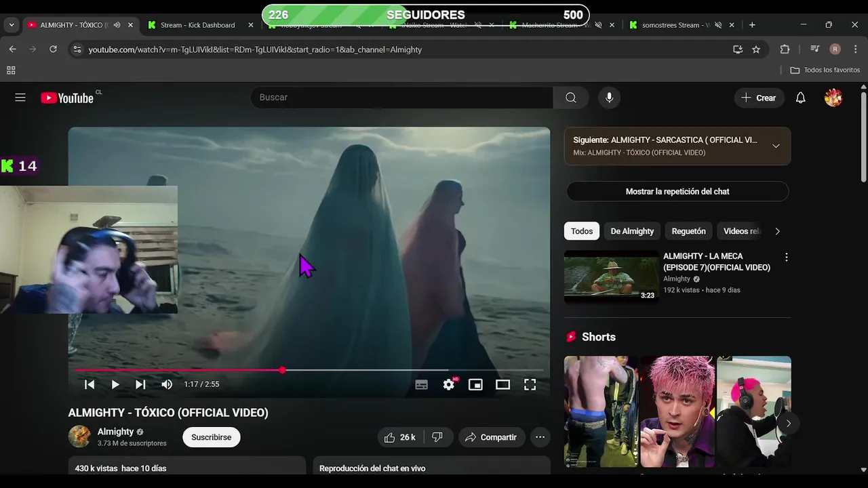
Task: Switch to miniplayer mode
Action: click(x=475, y=384)
